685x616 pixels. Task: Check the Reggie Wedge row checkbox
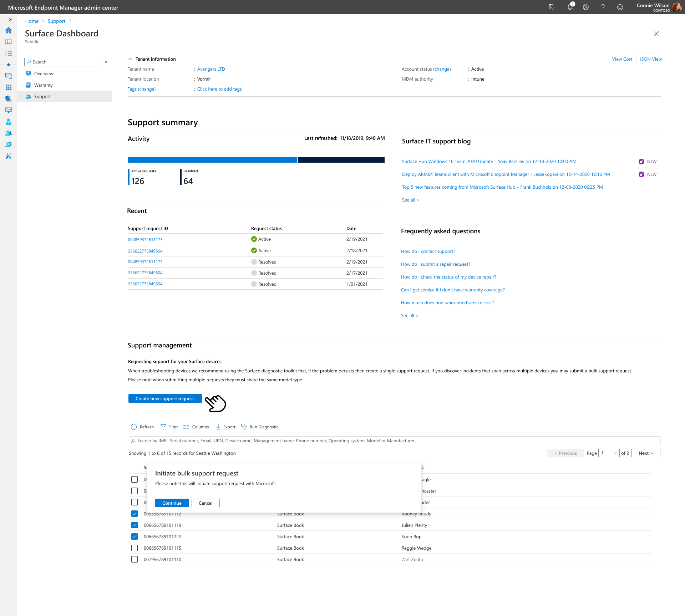coord(135,548)
